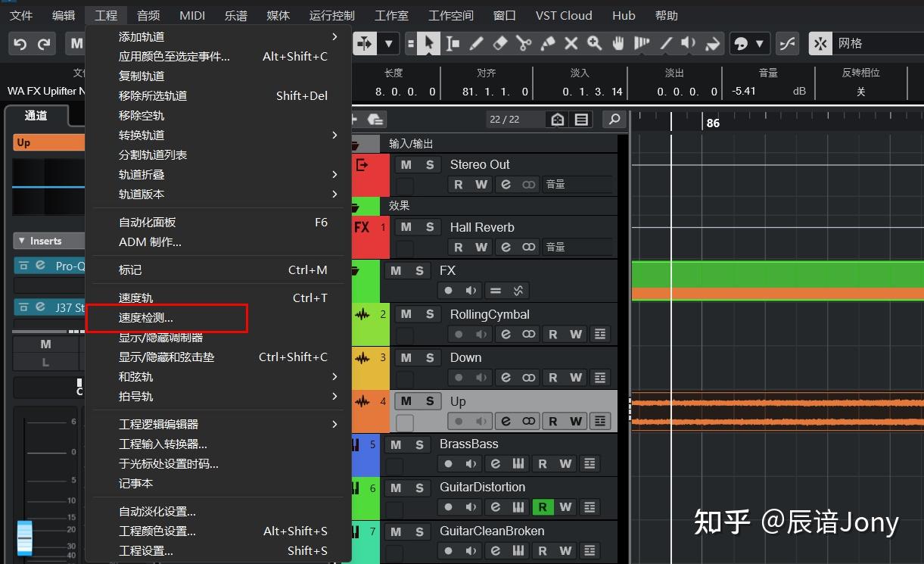Click Group Editing icon on FX folder
This screenshot has height=564, width=924.
point(496,290)
